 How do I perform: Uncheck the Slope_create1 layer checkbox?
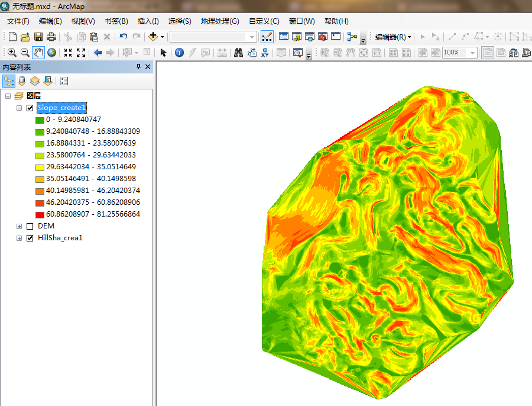(x=30, y=108)
